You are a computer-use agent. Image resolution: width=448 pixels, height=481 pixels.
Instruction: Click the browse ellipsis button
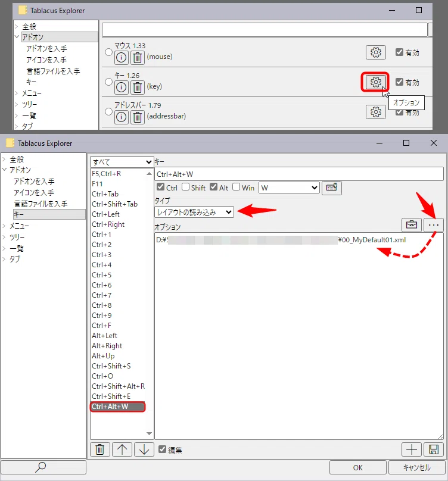434,225
